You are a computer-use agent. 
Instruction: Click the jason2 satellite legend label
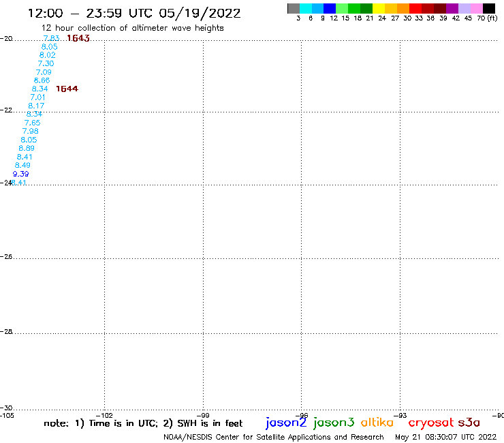[x=286, y=423]
